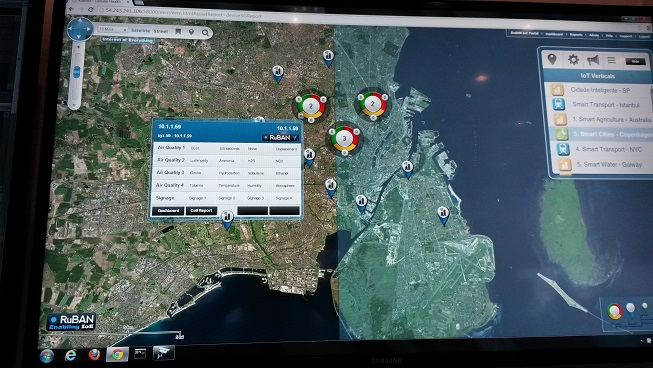Click the map pin icon in IoT panel
Screen dimensions: 653x368
552,59
